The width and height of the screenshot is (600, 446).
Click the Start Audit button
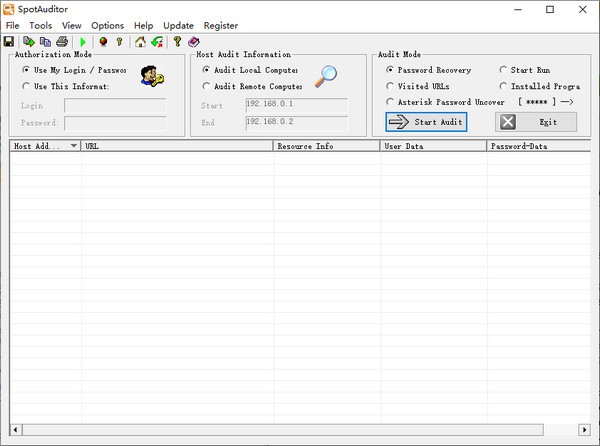pos(426,122)
